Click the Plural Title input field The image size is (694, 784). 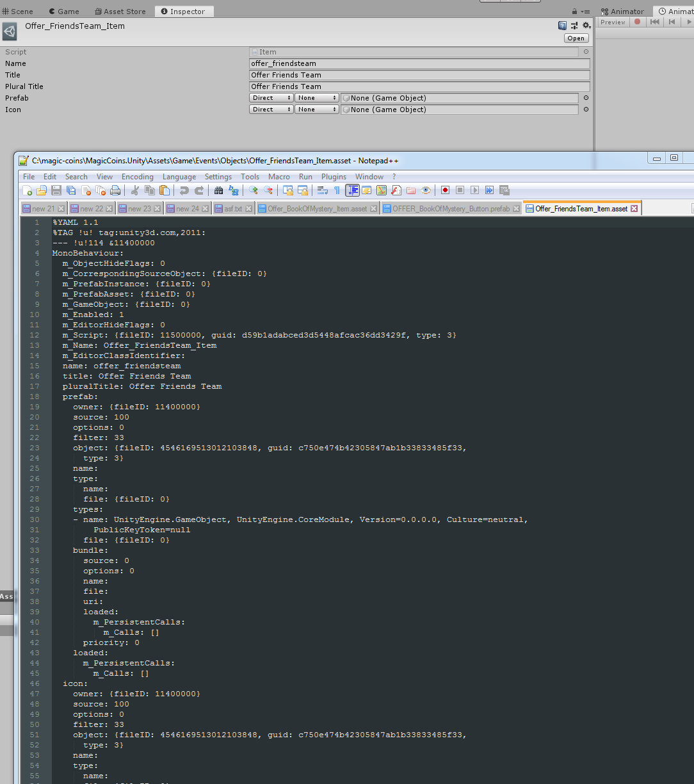(x=419, y=86)
